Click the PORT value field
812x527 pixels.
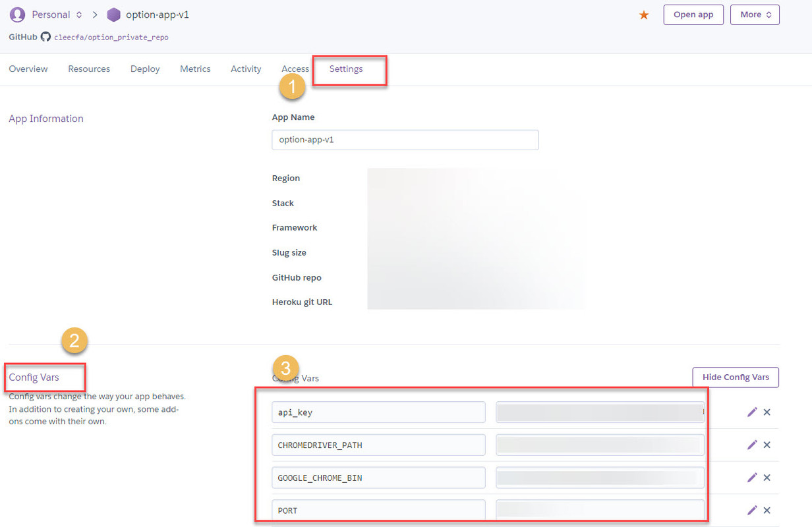pyautogui.click(x=600, y=510)
